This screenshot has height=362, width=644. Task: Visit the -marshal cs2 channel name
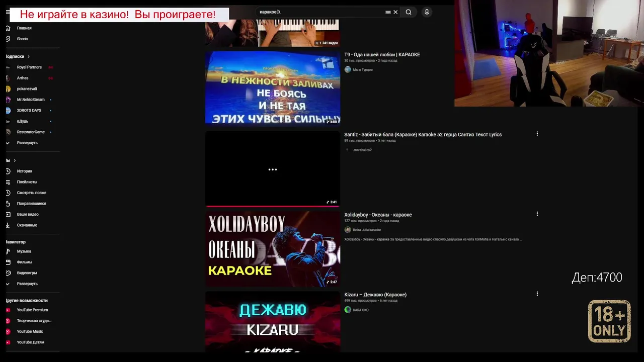[362, 150]
